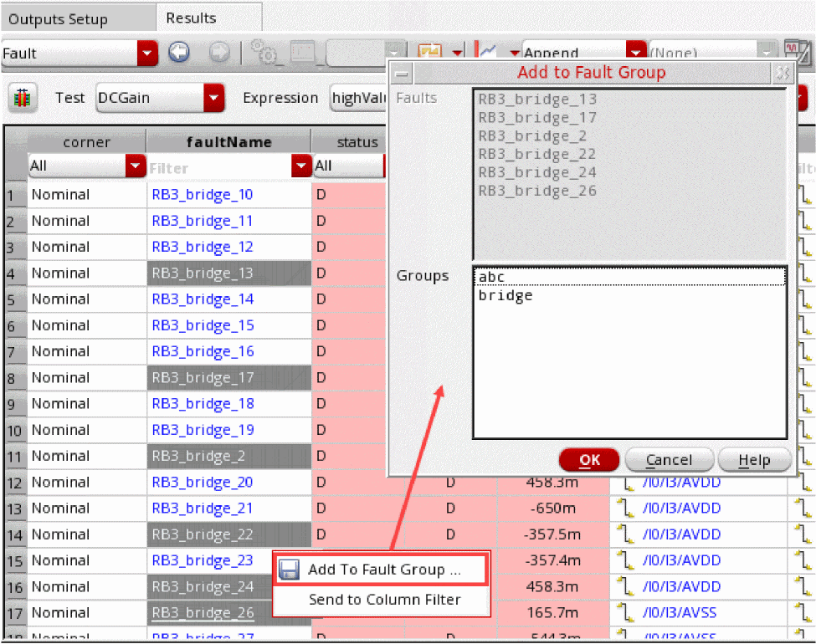Click the blue back arrow icon
This screenshot has width=816, height=644.
(179, 52)
